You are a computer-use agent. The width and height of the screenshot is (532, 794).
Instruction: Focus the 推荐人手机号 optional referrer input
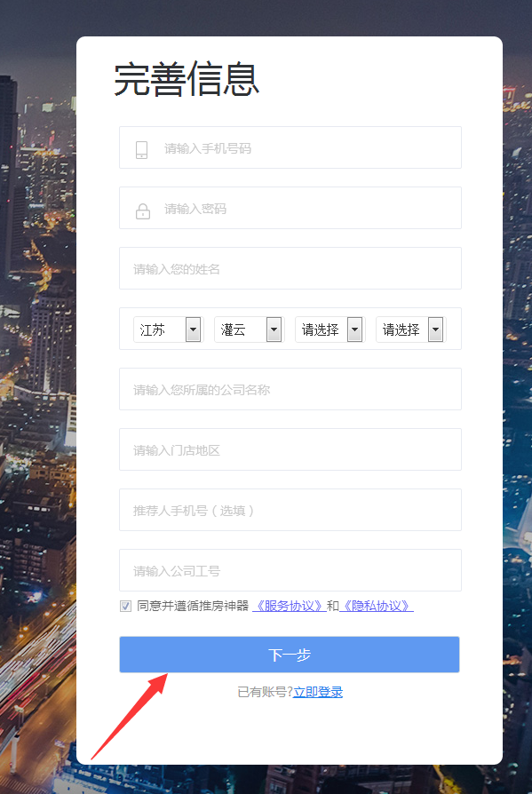[x=290, y=510]
